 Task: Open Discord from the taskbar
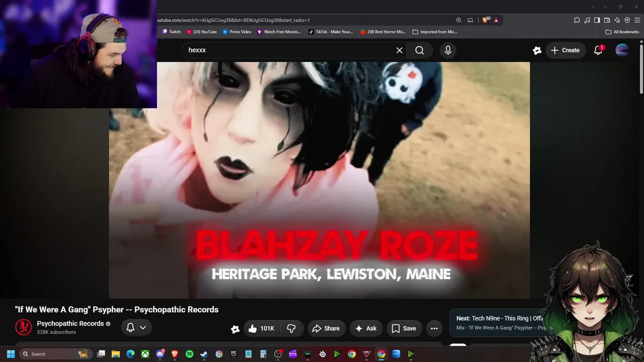coord(160,354)
